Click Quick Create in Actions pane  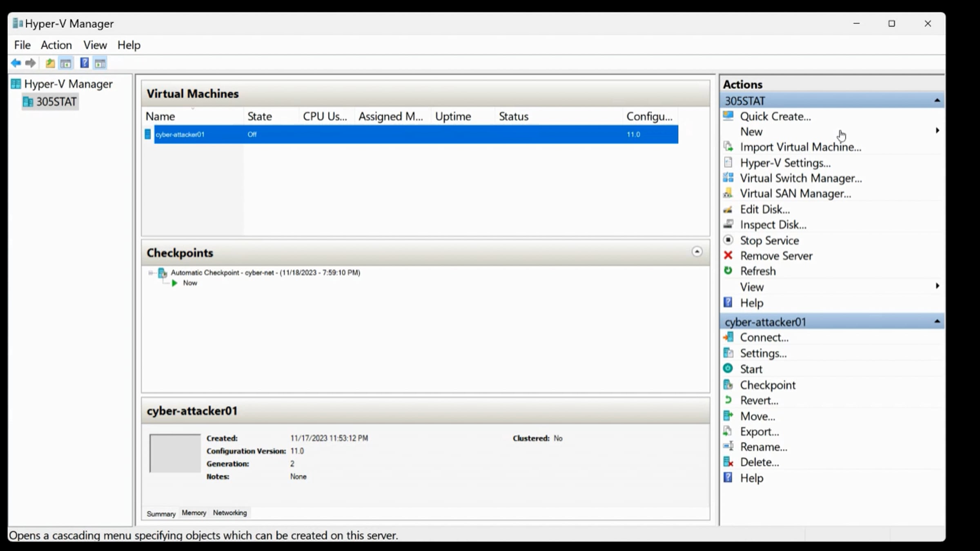tap(775, 117)
